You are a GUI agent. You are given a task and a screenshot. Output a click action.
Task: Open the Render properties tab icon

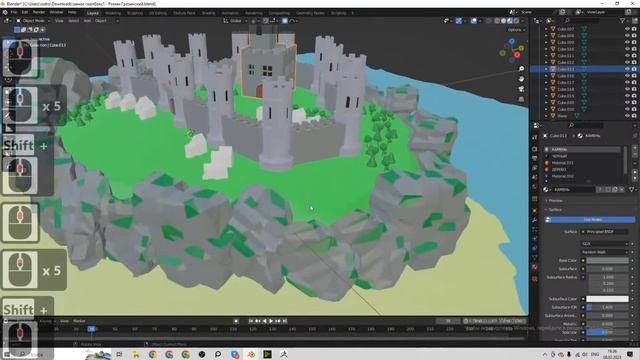pyautogui.click(x=535, y=148)
